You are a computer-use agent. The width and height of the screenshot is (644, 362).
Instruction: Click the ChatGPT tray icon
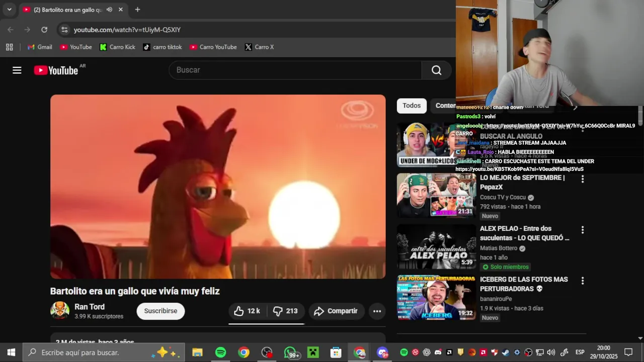[x=427, y=352]
